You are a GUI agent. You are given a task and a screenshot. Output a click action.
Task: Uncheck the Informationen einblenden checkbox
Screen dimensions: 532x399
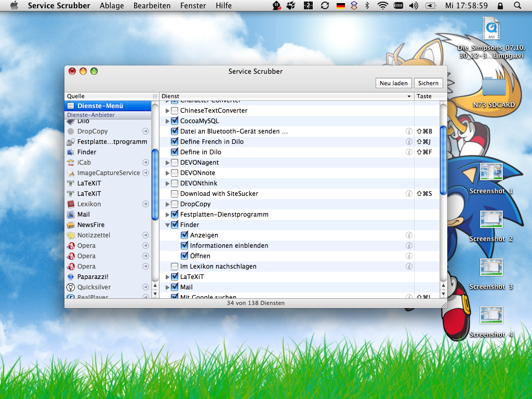click(184, 246)
